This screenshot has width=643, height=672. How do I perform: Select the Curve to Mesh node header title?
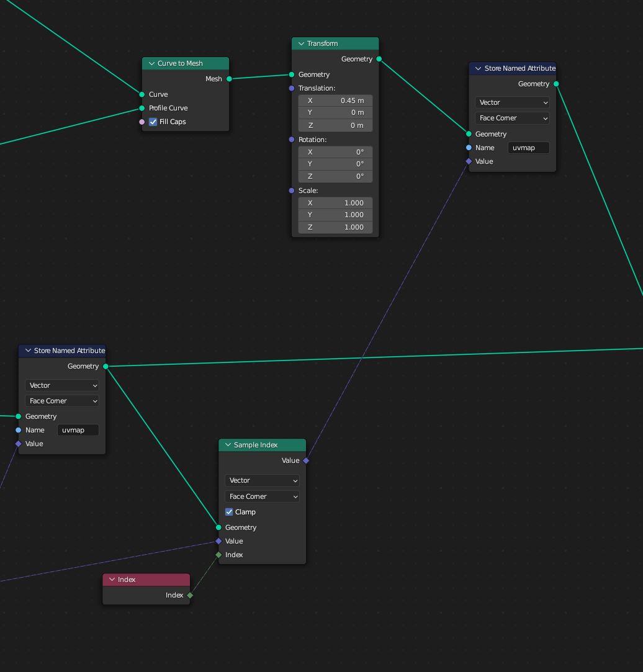coord(180,63)
